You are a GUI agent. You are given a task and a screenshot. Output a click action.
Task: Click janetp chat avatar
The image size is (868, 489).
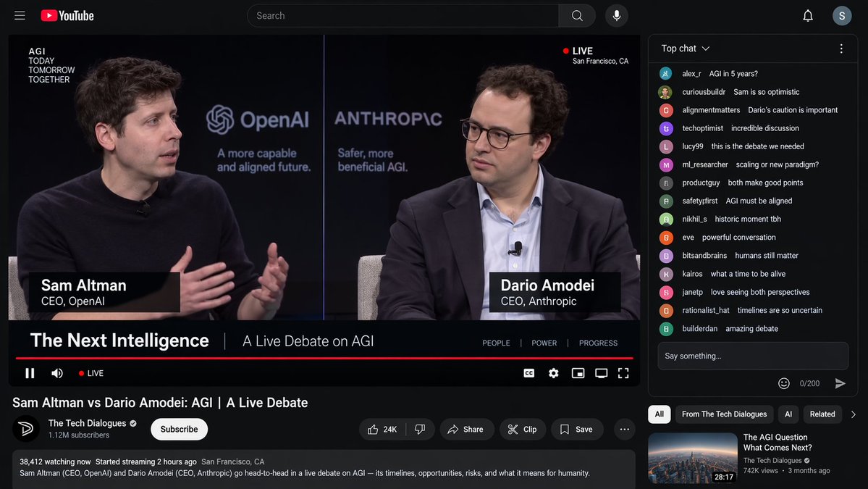point(665,292)
